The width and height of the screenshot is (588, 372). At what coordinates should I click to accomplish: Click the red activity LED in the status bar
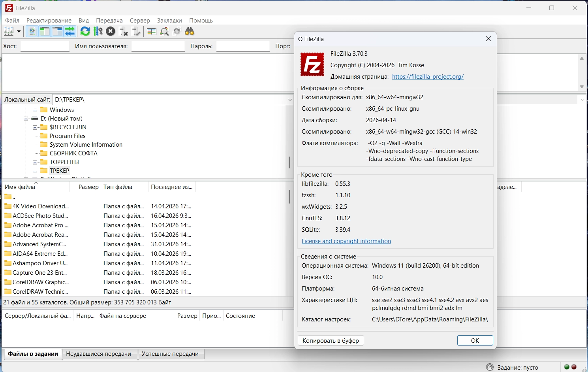(x=574, y=367)
